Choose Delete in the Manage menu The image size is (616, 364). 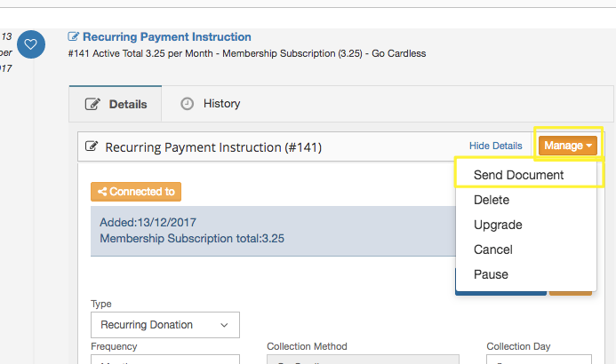click(x=492, y=200)
